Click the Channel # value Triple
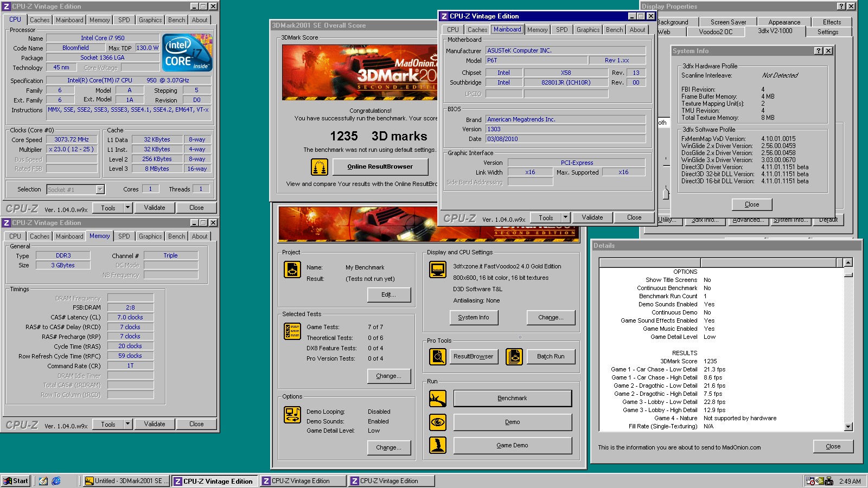 (x=171, y=255)
